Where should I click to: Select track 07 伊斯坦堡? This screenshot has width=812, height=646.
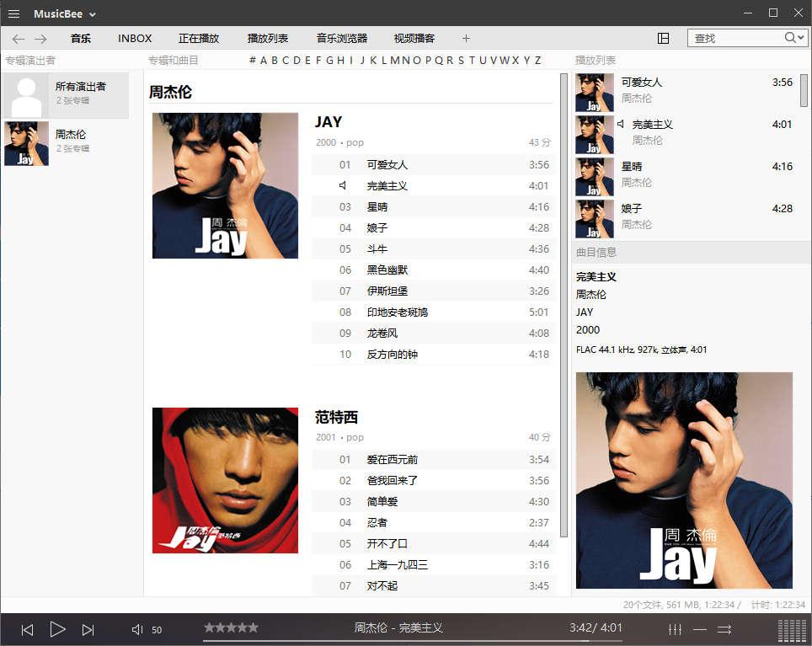434,291
